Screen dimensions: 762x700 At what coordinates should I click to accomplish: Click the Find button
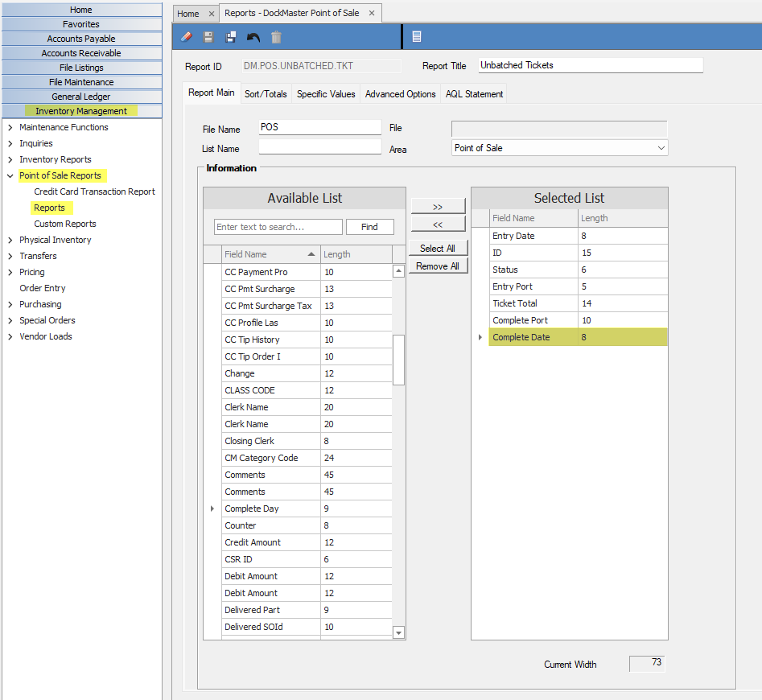pyautogui.click(x=369, y=227)
